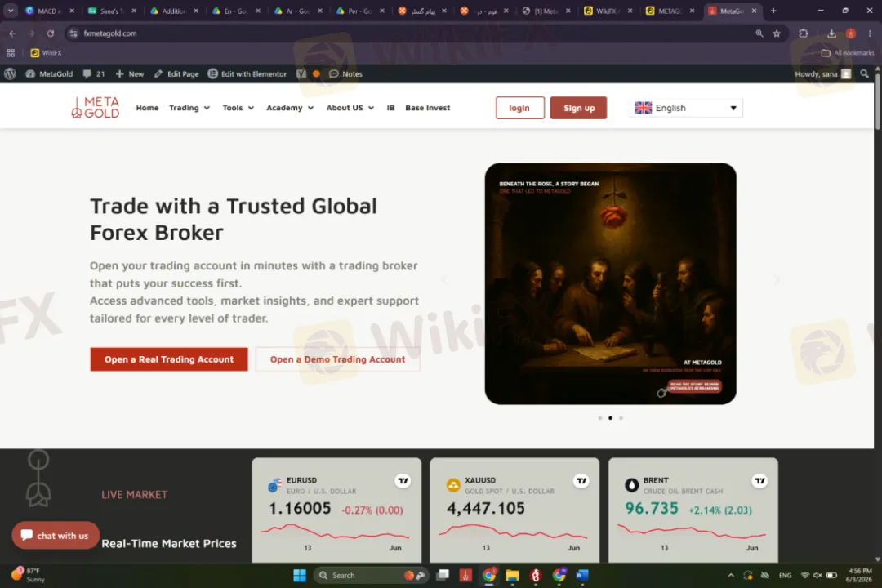This screenshot has width=882, height=588.
Task: Switch to the MACD browser tab
Action: [x=50, y=11]
